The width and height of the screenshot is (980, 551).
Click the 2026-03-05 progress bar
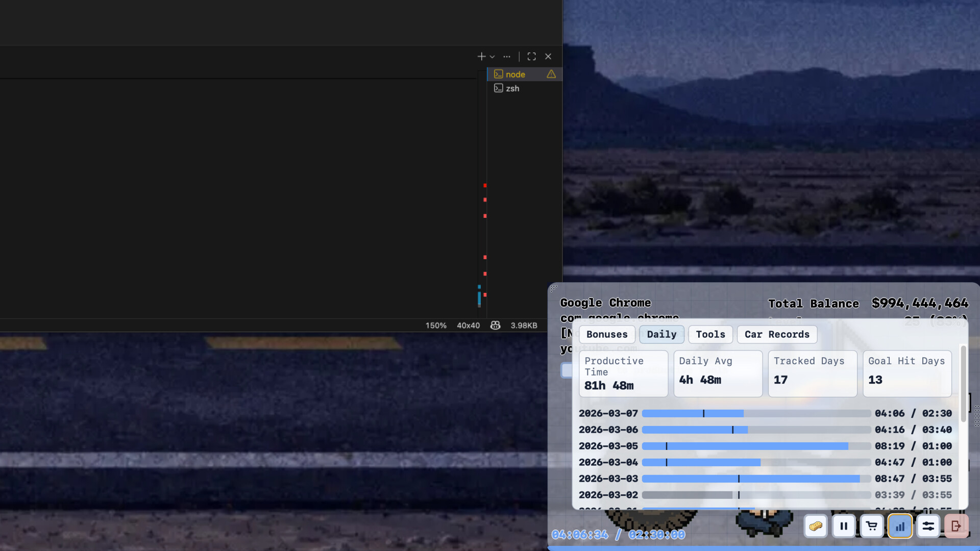(x=756, y=446)
